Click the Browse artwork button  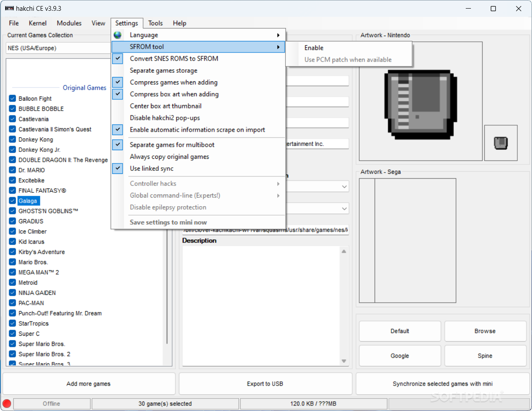point(485,331)
